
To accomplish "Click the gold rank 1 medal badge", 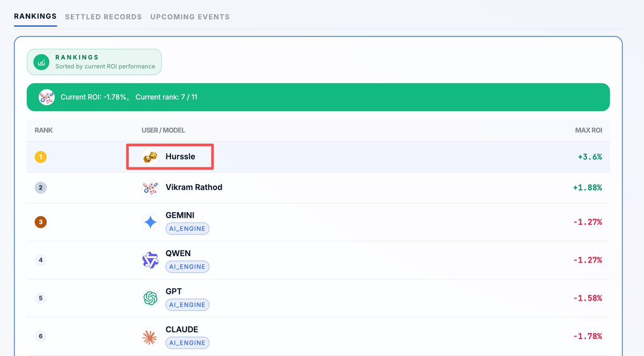I will point(41,157).
